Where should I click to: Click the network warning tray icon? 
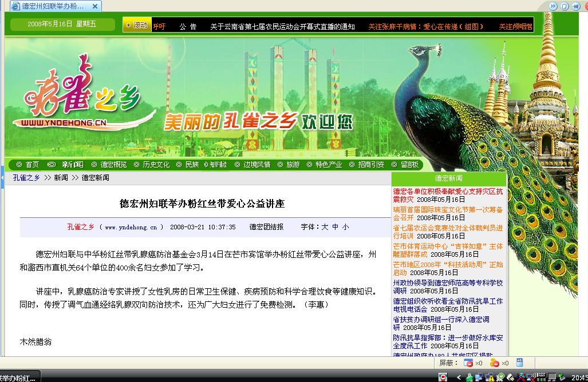tap(490, 377)
